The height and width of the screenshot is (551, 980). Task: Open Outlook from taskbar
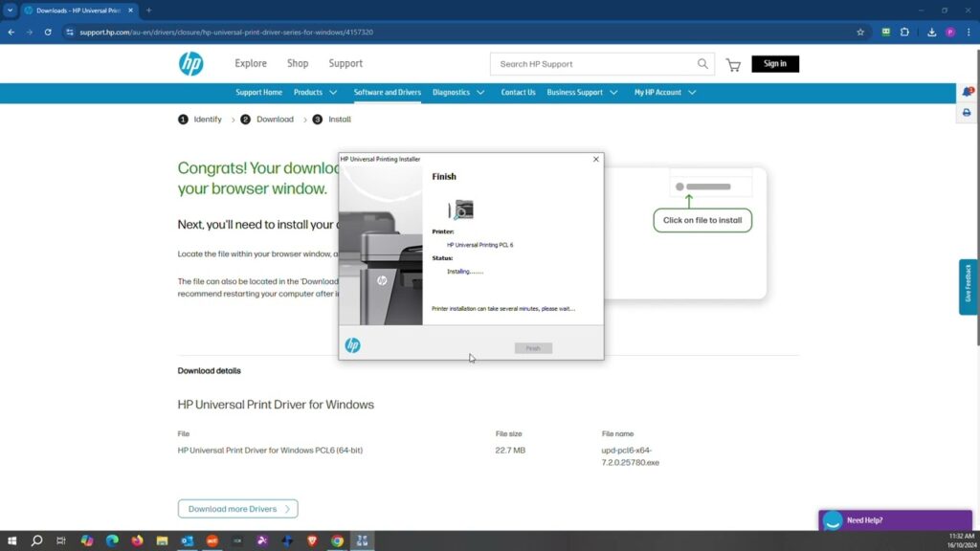pos(187,541)
